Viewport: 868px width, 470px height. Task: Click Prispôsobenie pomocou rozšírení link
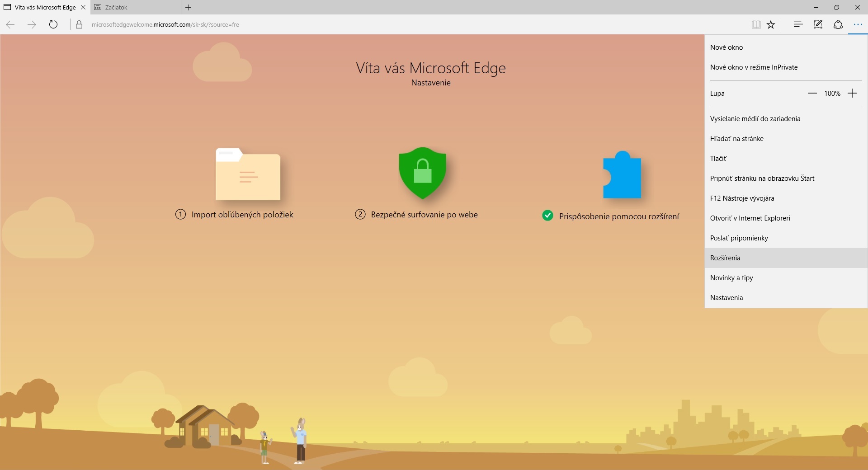(619, 216)
